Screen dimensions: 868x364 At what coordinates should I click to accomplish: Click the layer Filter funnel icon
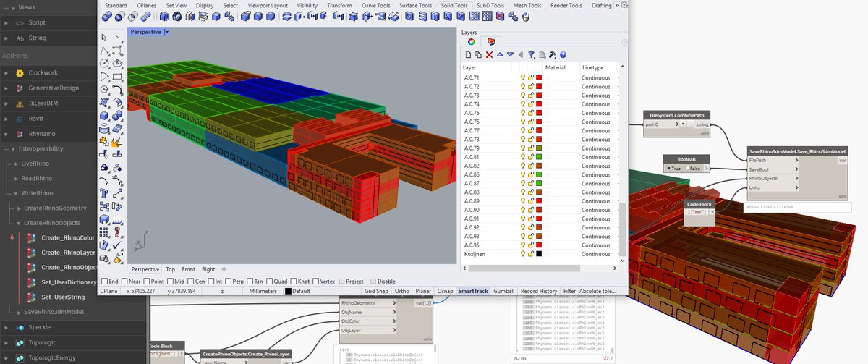tap(531, 54)
